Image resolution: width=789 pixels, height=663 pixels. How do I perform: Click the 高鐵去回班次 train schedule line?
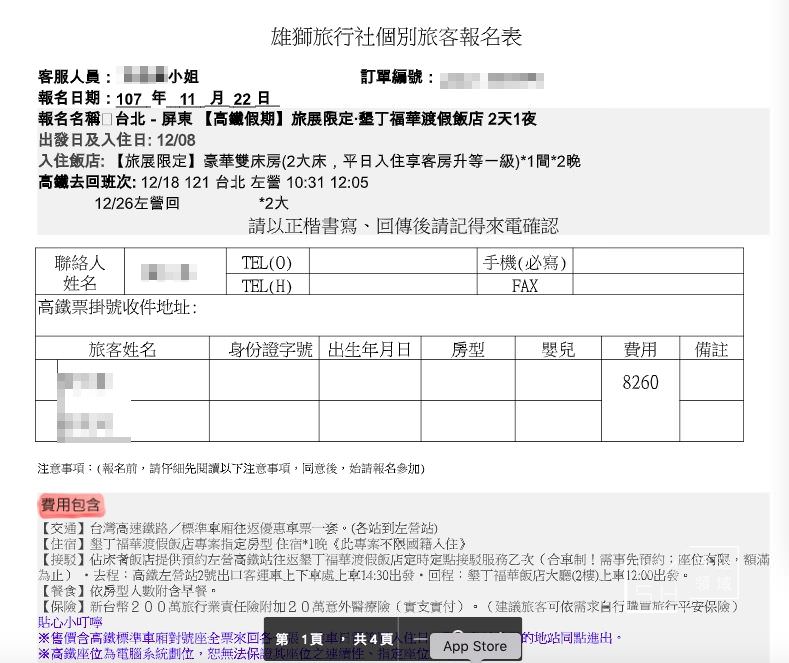(x=203, y=182)
